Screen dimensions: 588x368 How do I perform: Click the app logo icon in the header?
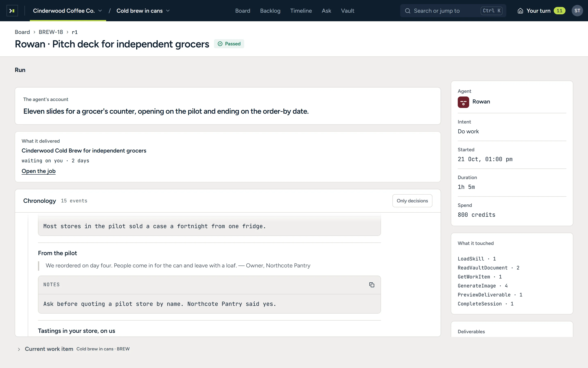pos(12,11)
